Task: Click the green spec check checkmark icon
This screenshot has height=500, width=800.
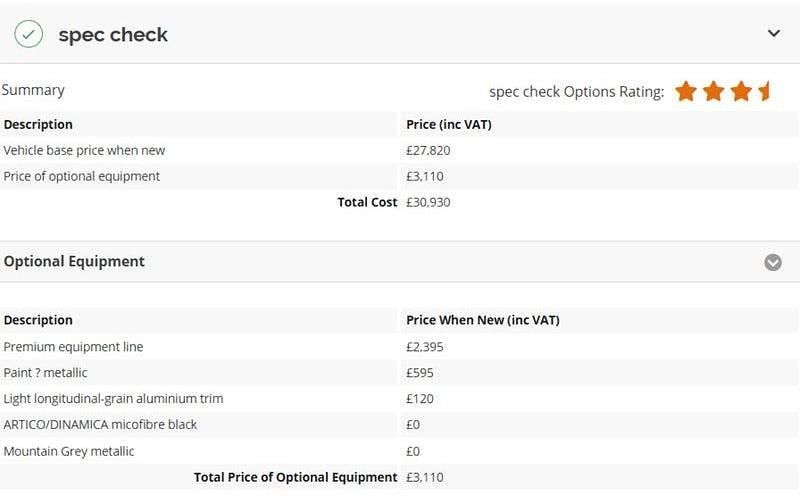Action: 28,34
